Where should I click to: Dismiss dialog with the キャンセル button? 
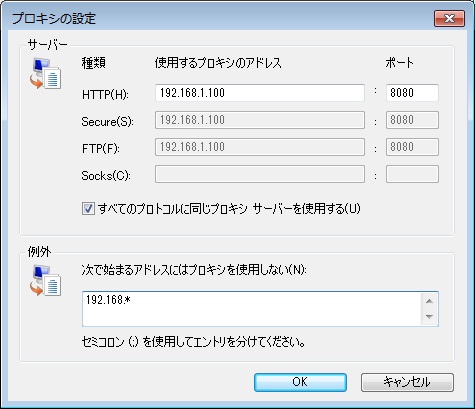pos(407,382)
